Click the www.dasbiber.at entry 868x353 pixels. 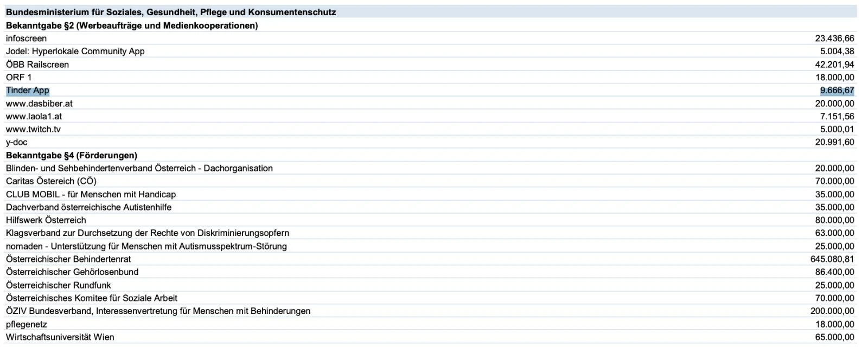pyautogui.click(x=39, y=104)
